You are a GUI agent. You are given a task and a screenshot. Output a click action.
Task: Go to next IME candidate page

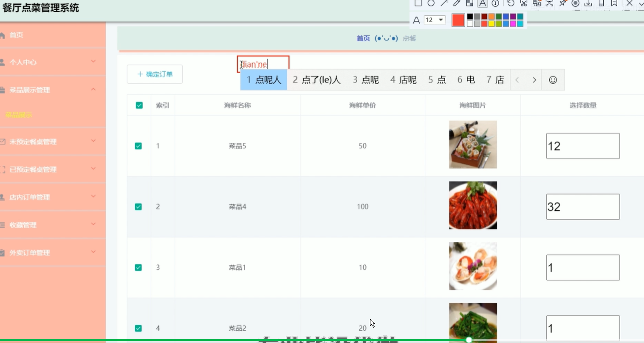tap(534, 80)
